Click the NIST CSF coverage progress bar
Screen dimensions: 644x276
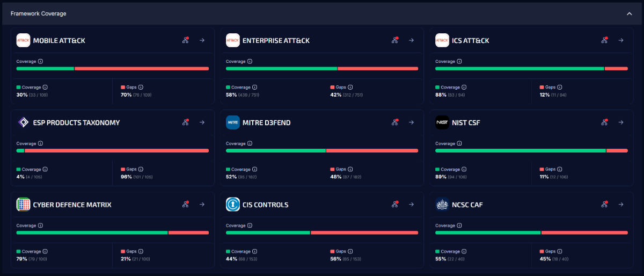point(531,150)
